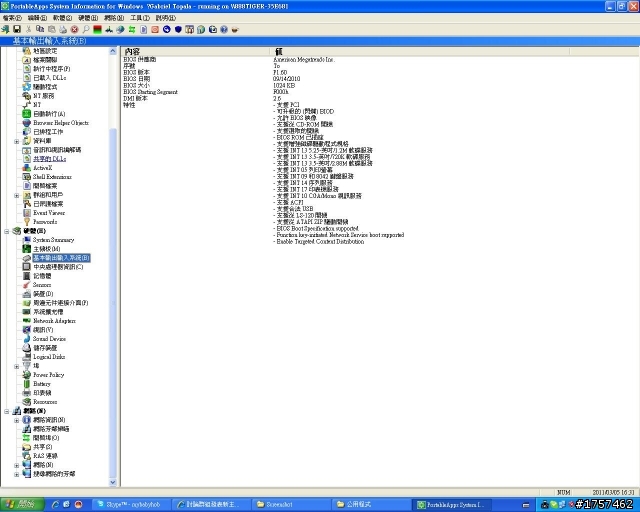Switch to the Screenshot folder taskbar button

pos(291,505)
